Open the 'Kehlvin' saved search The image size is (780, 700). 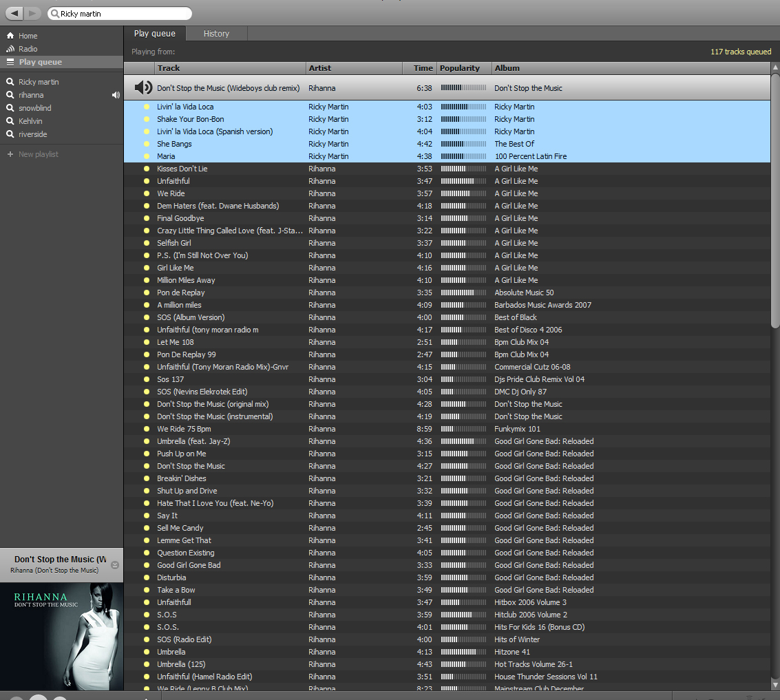[x=30, y=121]
